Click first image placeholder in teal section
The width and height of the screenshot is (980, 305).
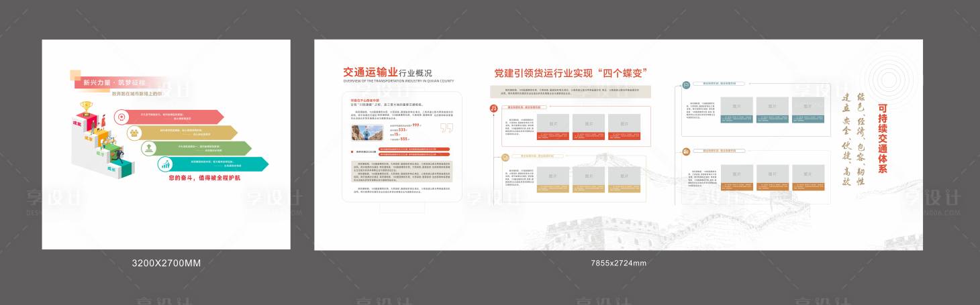pos(737,106)
